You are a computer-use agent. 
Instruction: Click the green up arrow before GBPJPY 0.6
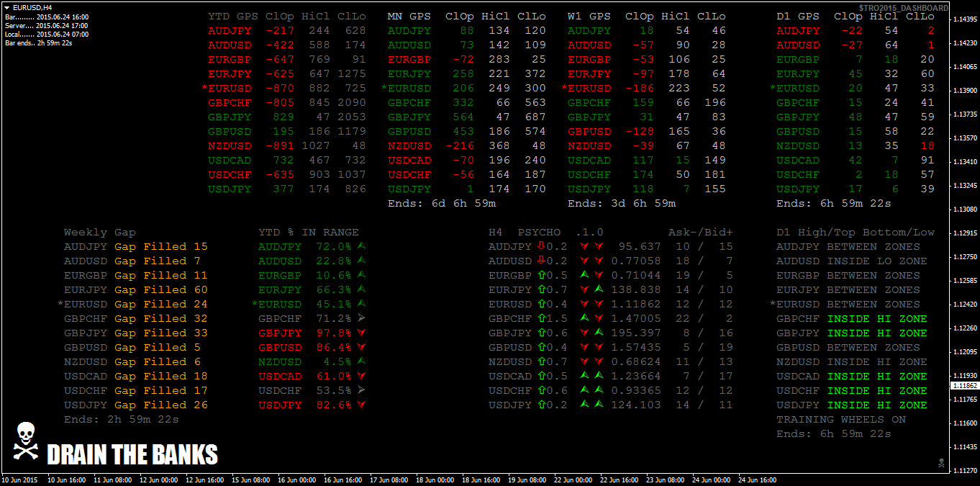click(541, 333)
